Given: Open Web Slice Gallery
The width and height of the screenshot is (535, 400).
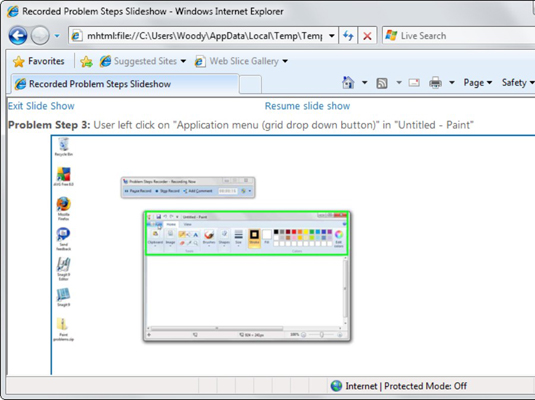Looking at the screenshot, I should 236,61.
